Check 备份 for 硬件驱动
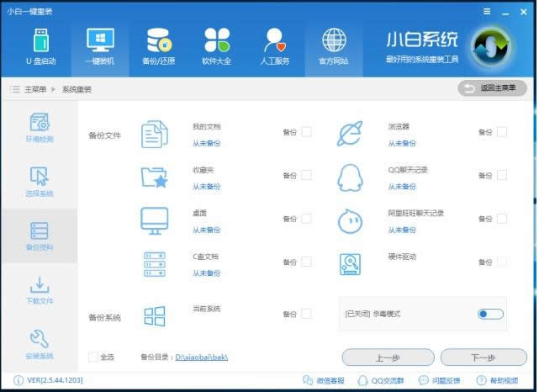539x392 pixels. 502,262
